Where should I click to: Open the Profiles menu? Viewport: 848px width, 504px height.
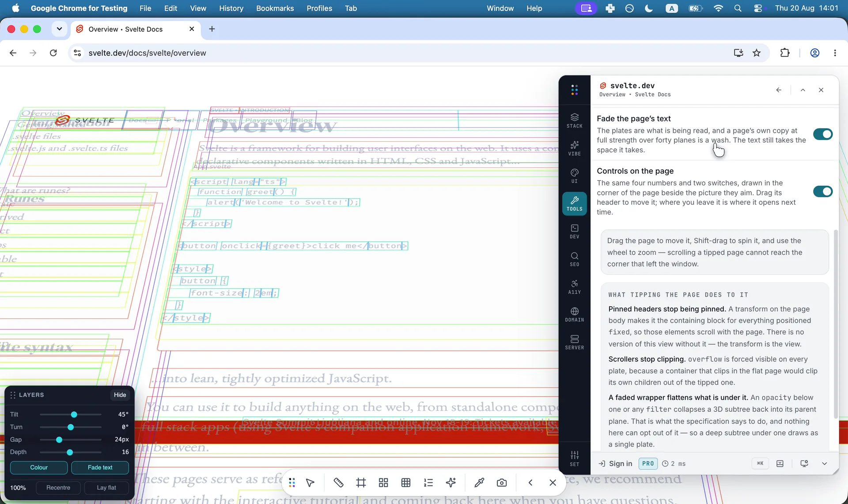(319, 8)
